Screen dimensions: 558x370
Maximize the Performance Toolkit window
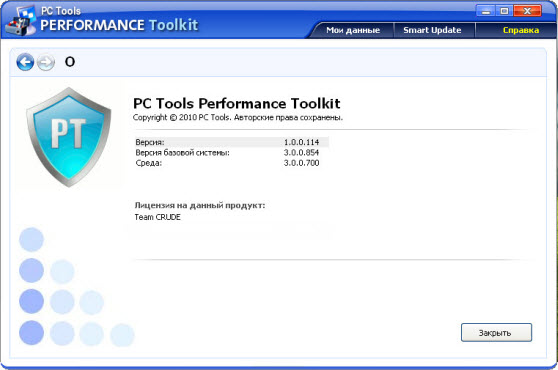pos(504,11)
